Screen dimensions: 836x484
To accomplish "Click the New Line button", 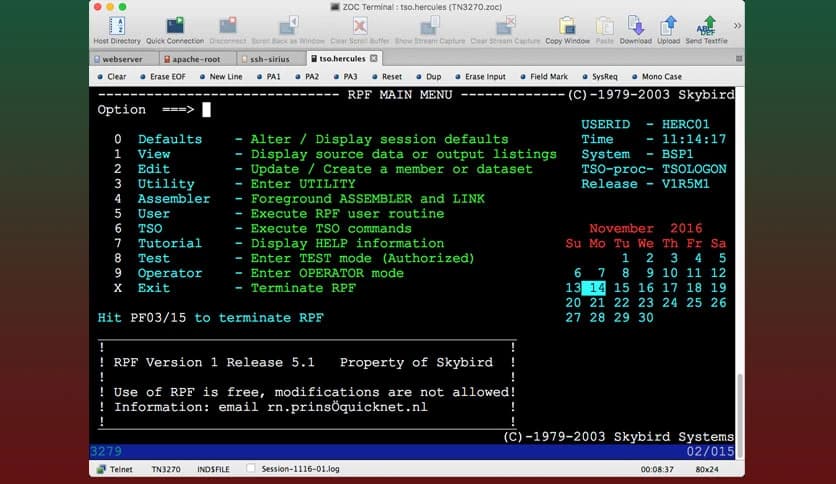I will pos(221,77).
